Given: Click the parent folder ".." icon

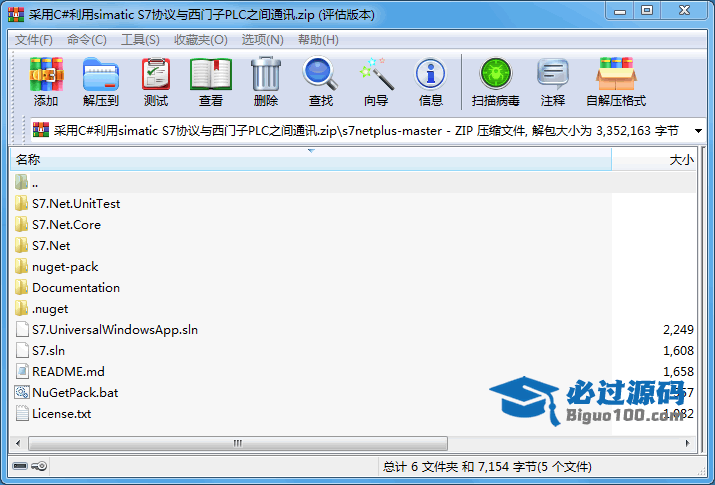Looking at the screenshot, I should coord(21,182).
